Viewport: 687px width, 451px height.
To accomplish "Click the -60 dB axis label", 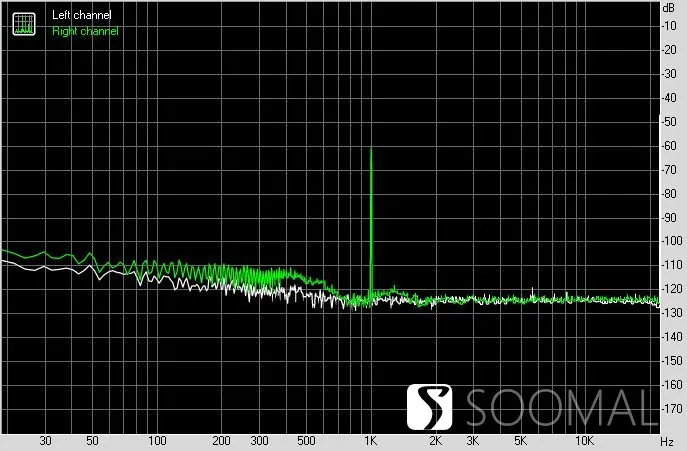I will 670,146.
